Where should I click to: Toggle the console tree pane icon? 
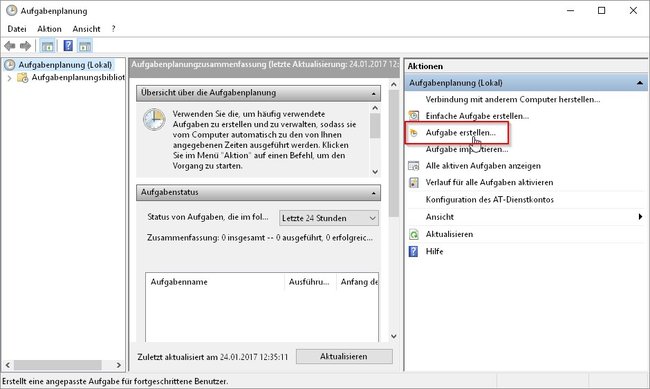point(47,46)
